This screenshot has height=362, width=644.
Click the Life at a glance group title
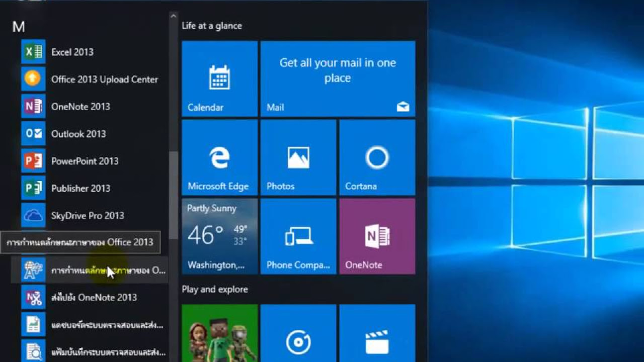(x=212, y=26)
